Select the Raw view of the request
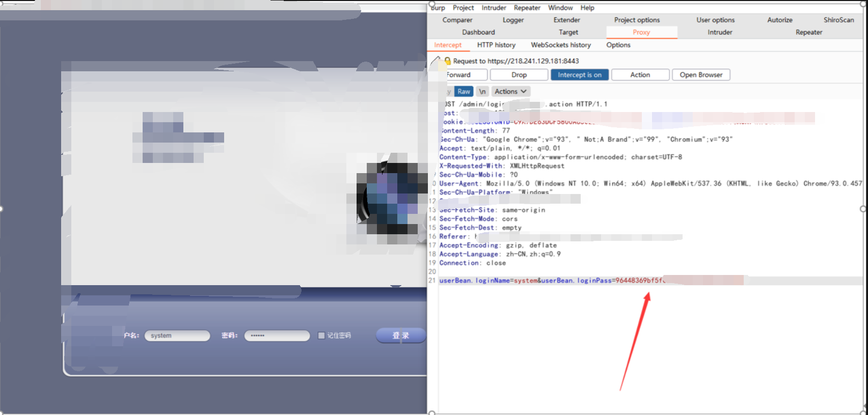 [464, 92]
